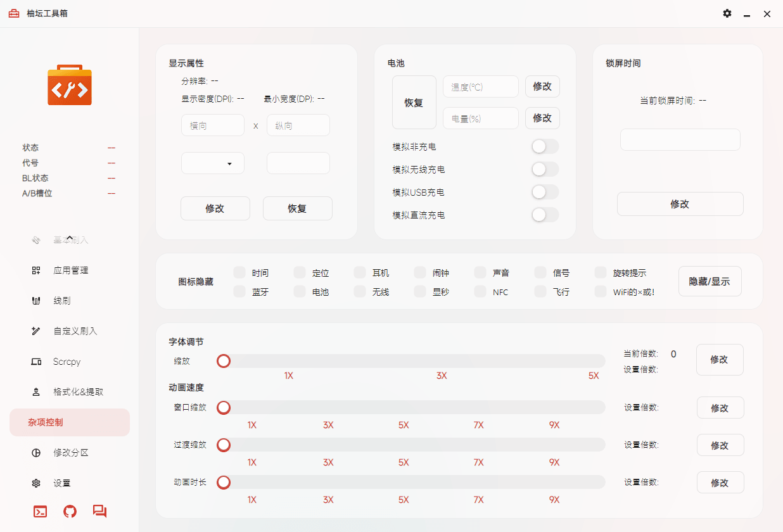Click the 窗口缩放 animation slider handle
This screenshot has height=532, width=783.
pos(224,408)
